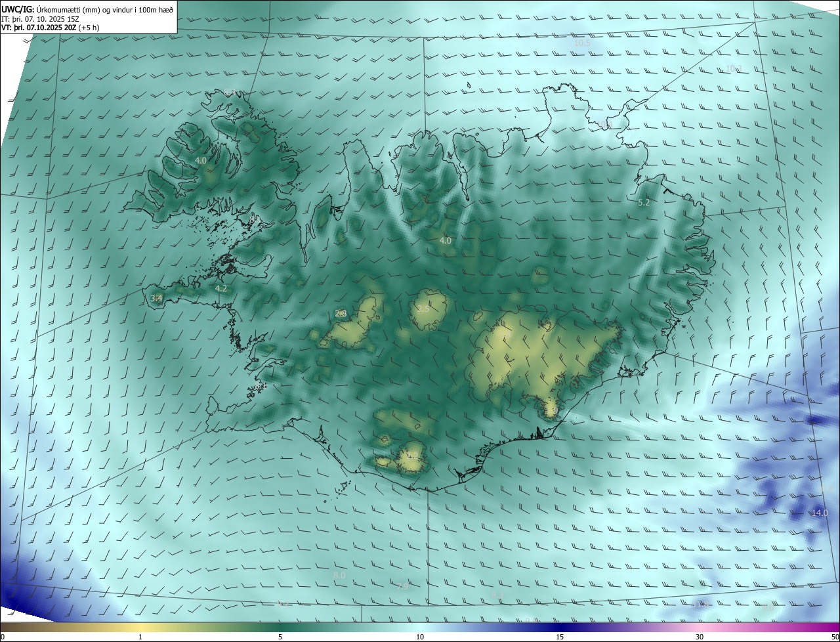This screenshot has height=642, width=840.
Task: Click the 8.0 value south of Iceland
Action: click(x=339, y=576)
